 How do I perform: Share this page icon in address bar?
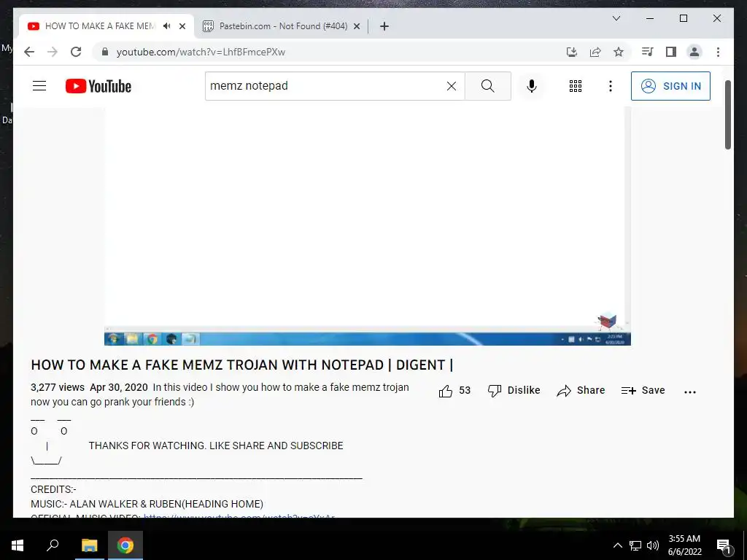pos(595,52)
